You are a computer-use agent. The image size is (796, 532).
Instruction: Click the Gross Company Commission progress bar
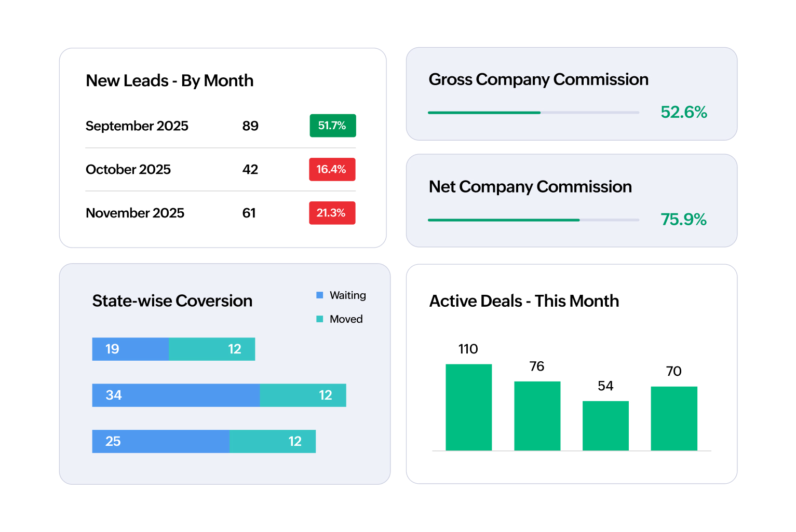[x=534, y=113]
